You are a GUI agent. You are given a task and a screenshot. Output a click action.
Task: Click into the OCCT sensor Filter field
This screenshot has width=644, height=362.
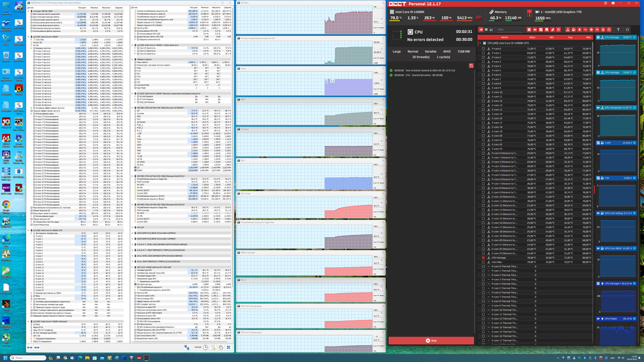[510, 30]
